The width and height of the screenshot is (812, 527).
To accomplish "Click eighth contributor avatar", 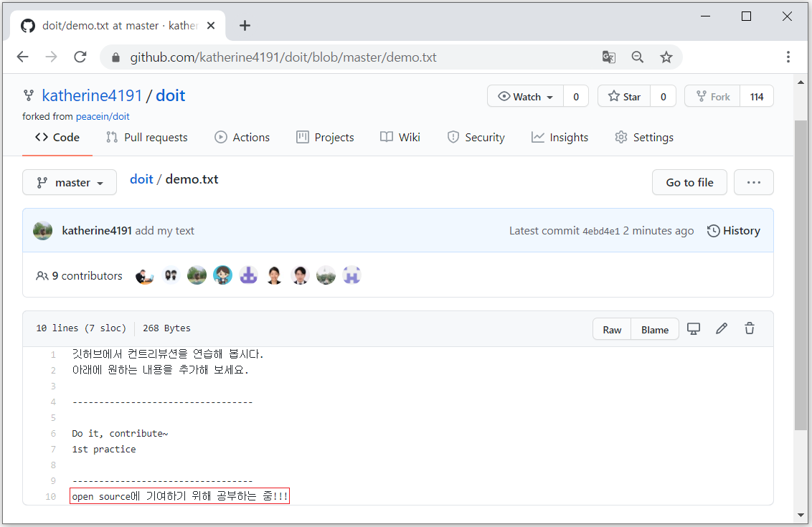I will (x=326, y=276).
